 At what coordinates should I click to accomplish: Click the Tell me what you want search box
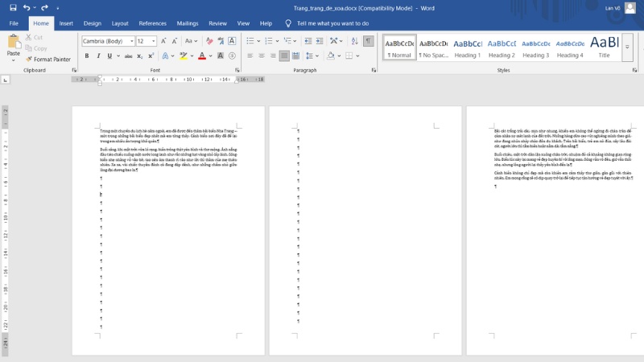[x=332, y=23]
